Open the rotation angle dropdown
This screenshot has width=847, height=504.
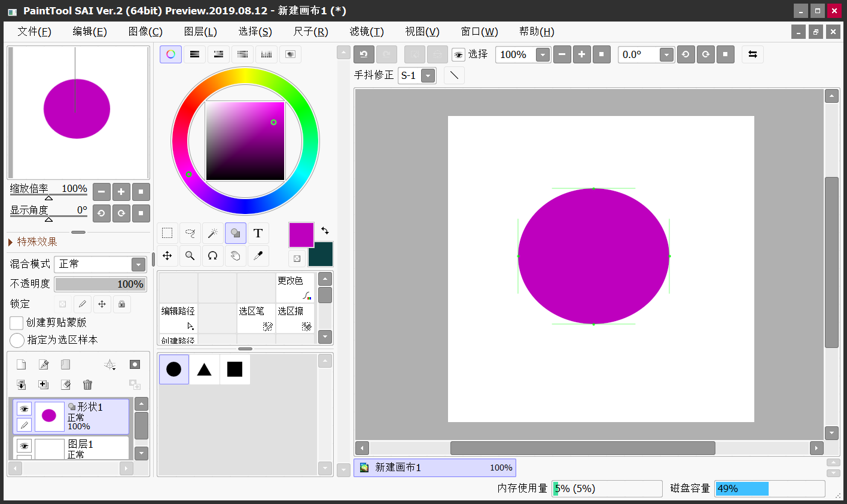(666, 55)
